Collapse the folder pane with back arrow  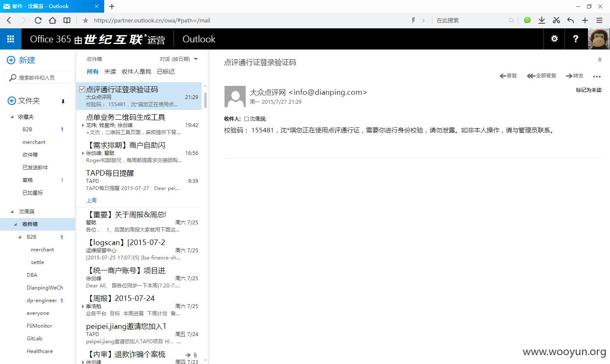[x=12, y=101]
